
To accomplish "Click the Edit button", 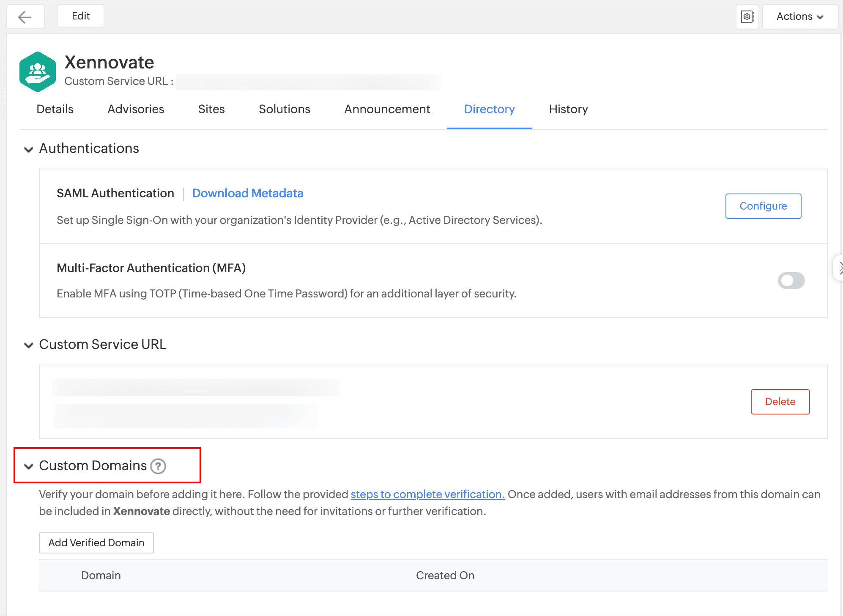I will (81, 16).
